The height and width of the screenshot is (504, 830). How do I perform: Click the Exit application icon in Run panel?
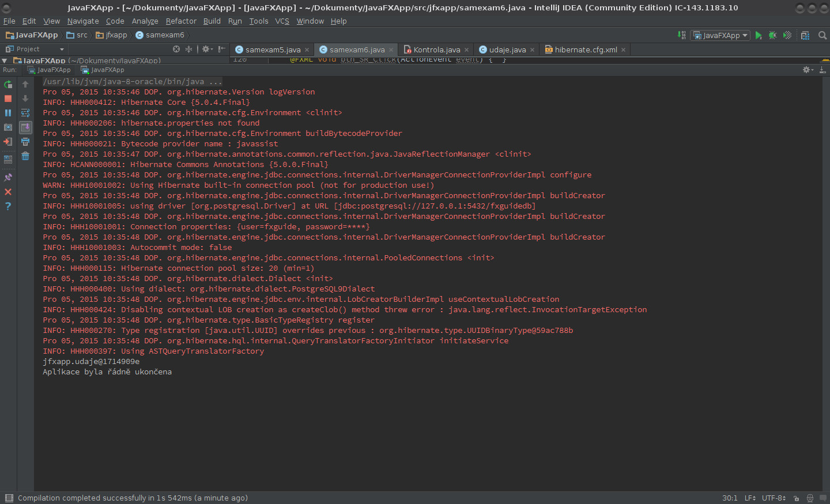point(8,142)
